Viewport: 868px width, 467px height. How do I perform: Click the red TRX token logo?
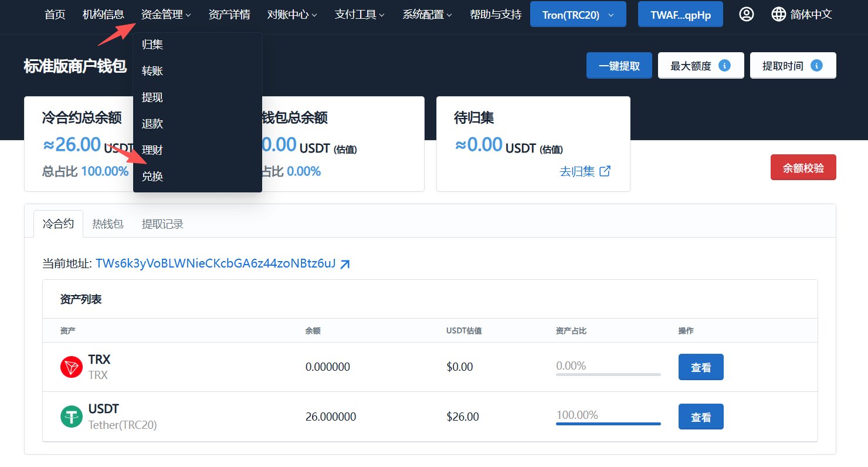(72, 367)
